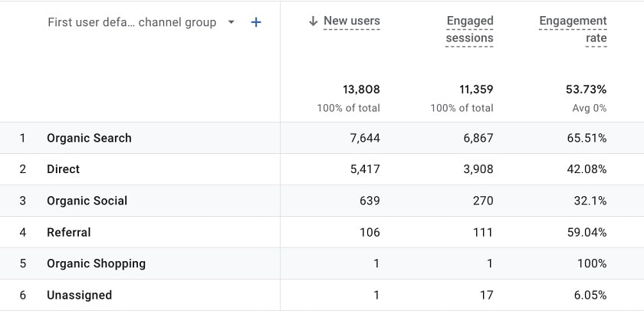644x327 pixels.
Task: Click the Unassigned channel row
Action: tap(79, 295)
